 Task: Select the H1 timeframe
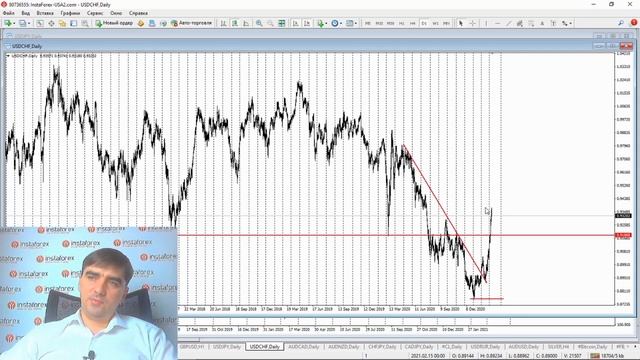[402, 23]
